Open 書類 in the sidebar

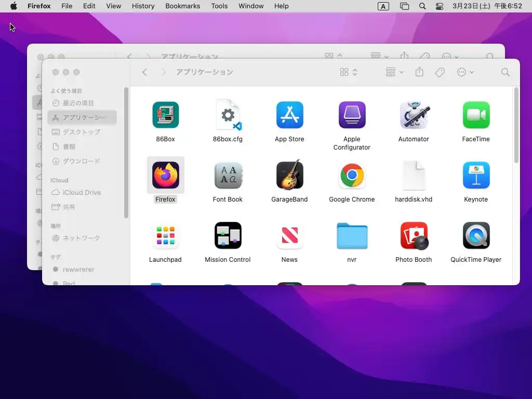(82, 147)
